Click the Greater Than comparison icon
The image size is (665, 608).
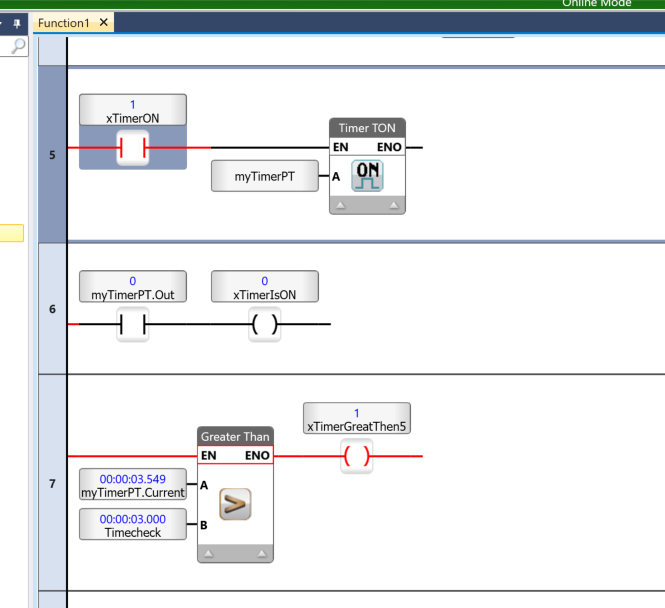(x=235, y=504)
